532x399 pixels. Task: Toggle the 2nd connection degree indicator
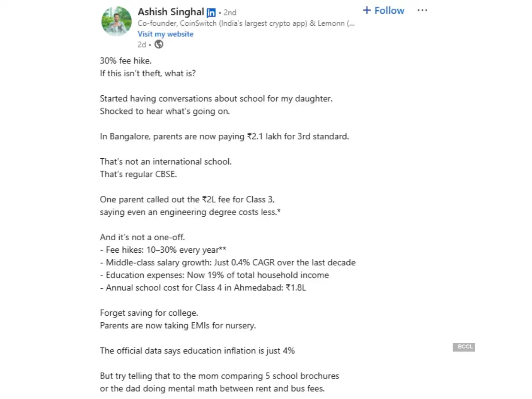pos(230,12)
